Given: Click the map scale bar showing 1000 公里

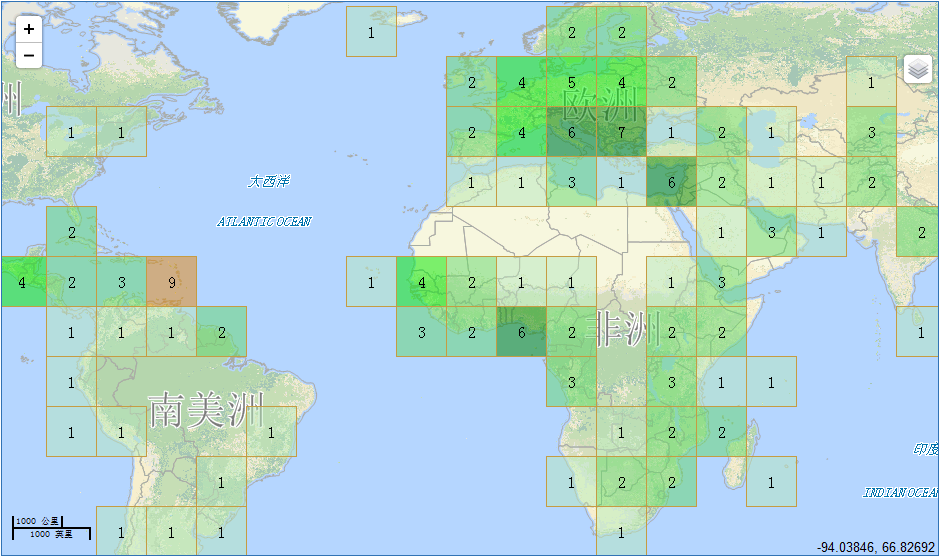Looking at the screenshot, I should point(50,527).
